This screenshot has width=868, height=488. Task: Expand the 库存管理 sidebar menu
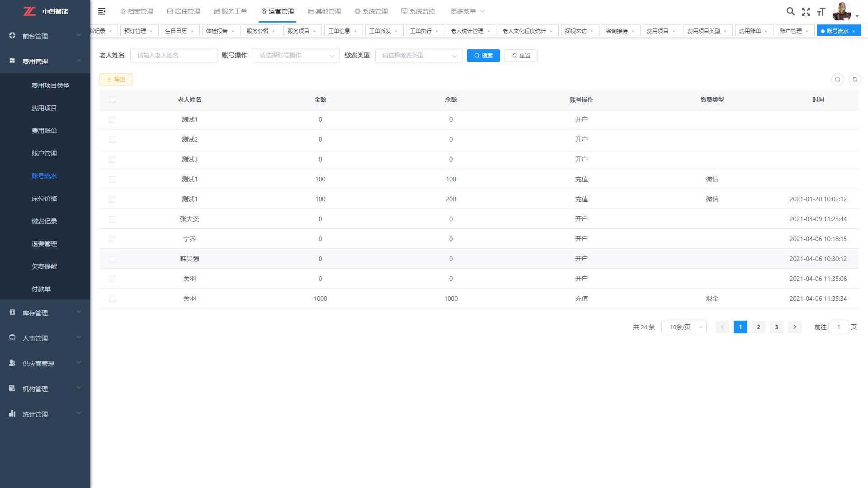[x=45, y=313]
